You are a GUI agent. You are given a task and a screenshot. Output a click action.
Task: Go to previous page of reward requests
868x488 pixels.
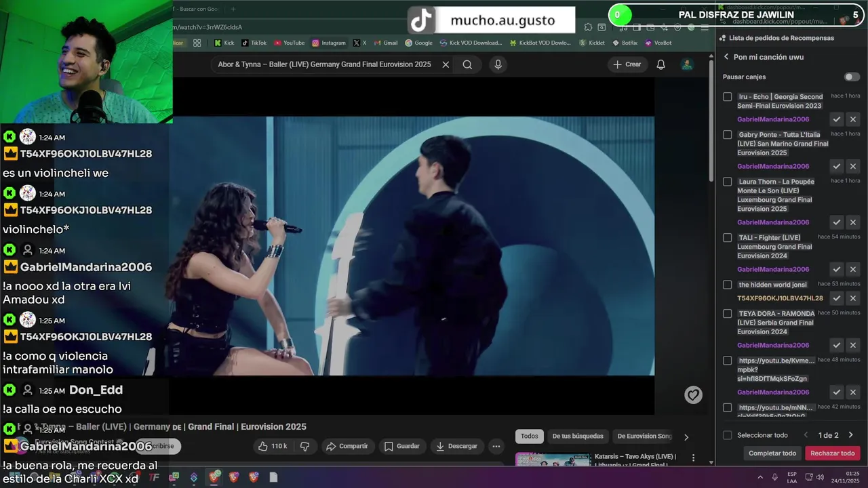point(806,435)
